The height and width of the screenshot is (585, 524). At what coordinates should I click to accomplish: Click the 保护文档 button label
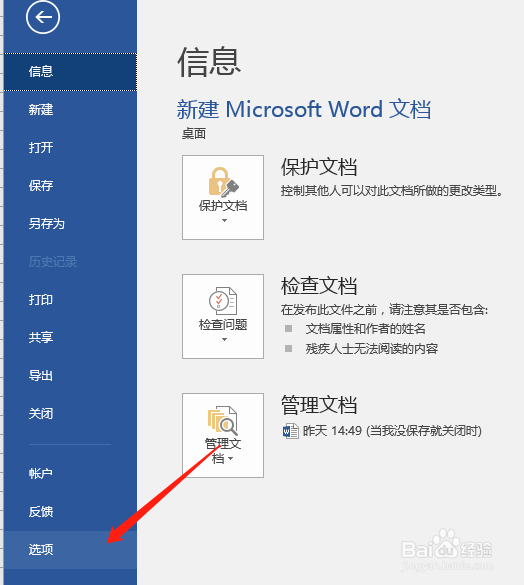tap(223, 206)
